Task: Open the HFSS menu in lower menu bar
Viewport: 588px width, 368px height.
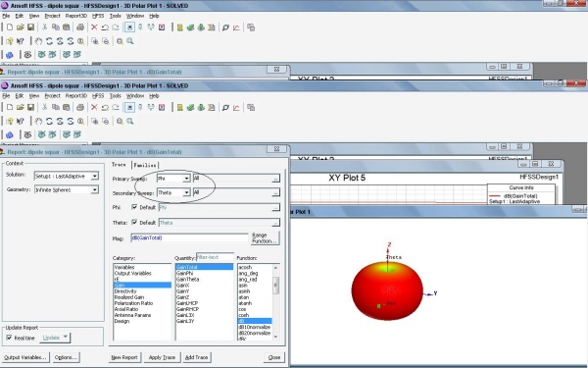Action: 98,96
